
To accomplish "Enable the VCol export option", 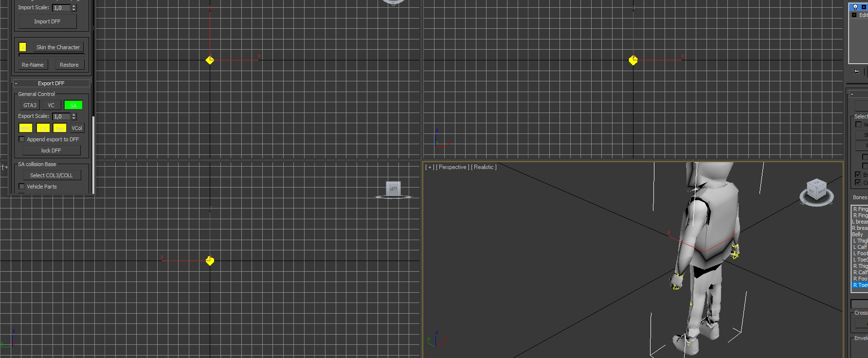I will (x=77, y=128).
